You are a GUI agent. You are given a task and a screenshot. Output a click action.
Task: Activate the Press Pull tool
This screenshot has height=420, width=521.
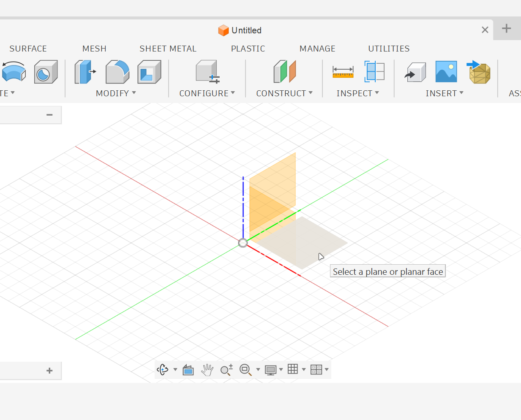point(85,72)
